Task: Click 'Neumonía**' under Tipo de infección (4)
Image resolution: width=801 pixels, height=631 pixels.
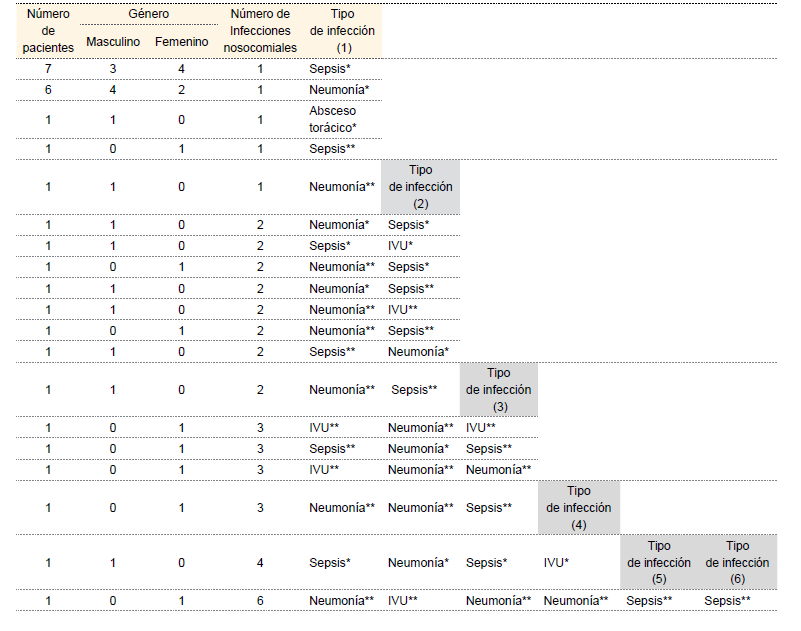Action: [x=576, y=601]
